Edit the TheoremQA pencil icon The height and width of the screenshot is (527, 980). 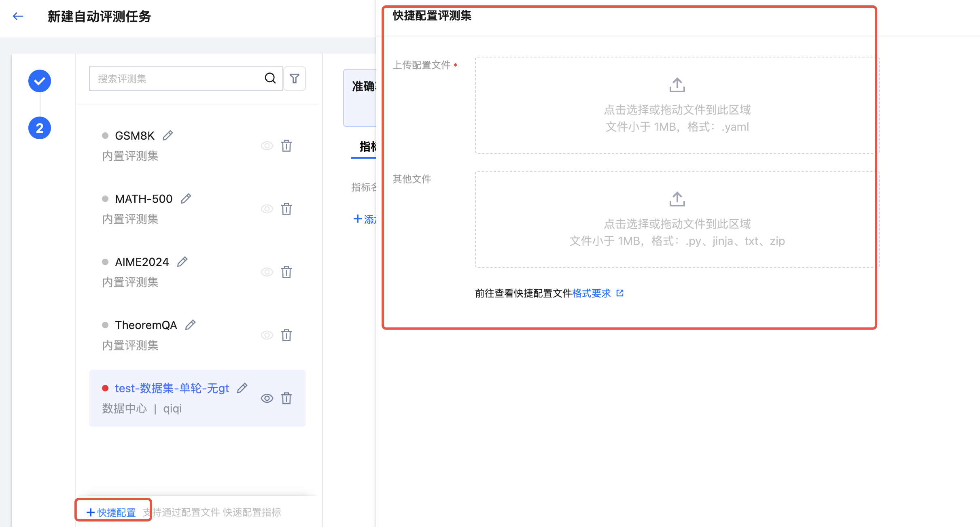(x=190, y=325)
